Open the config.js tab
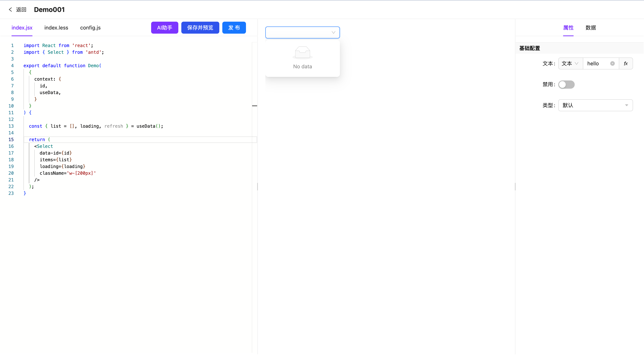Viewport: 644px width, 358px height. coord(90,28)
